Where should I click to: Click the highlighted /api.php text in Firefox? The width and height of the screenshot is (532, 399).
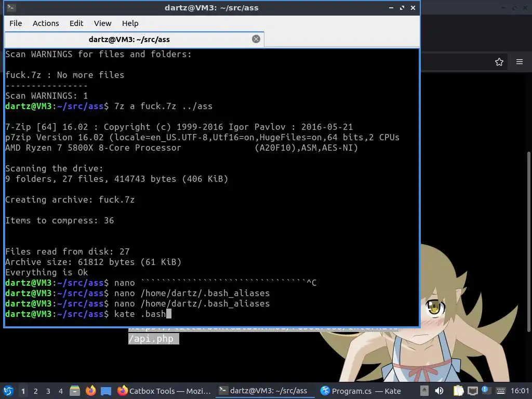point(153,339)
